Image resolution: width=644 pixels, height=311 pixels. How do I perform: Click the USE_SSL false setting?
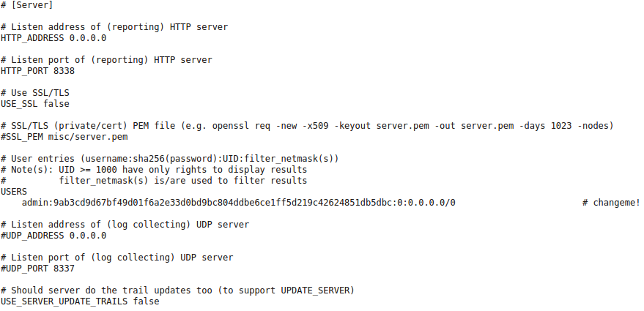(x=35, y=104)
